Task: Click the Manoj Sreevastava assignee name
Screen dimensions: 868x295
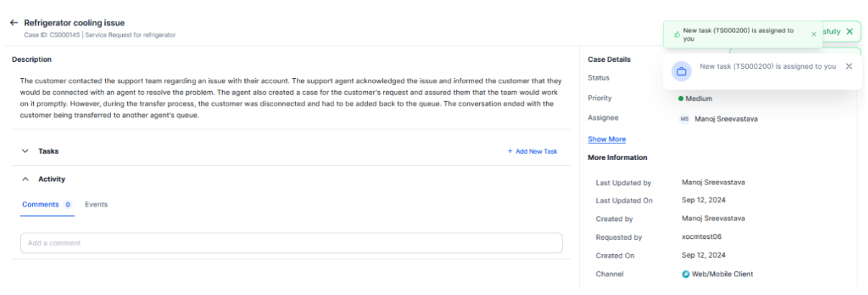Action: pyautogui.click(x=726, y=119)
